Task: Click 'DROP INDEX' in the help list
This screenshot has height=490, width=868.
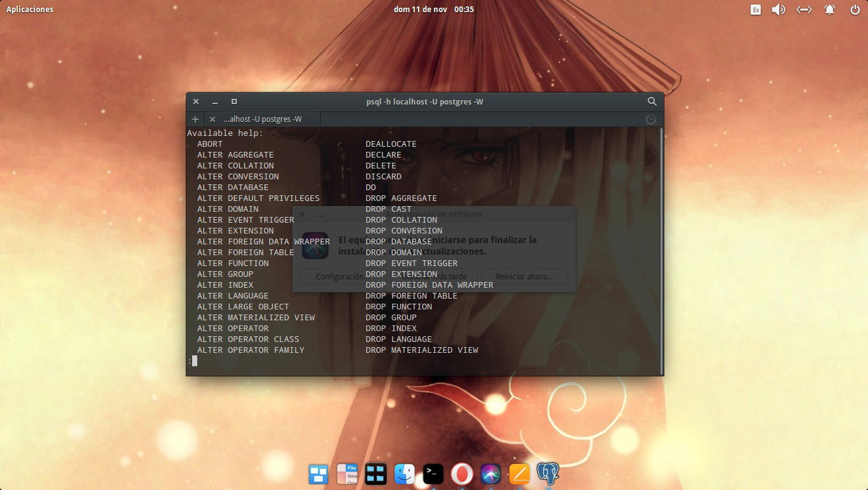Action: point(391,328)
